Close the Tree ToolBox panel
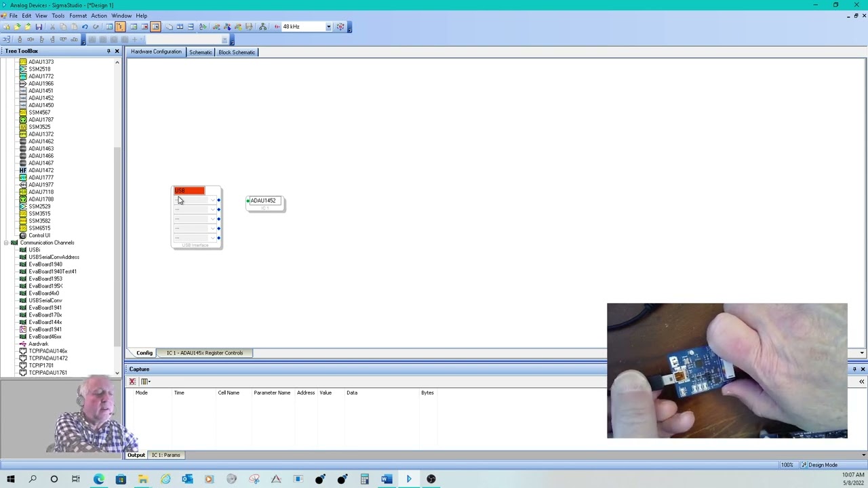The height and width of the screenshot is (488, 868). tap(117, 52)
